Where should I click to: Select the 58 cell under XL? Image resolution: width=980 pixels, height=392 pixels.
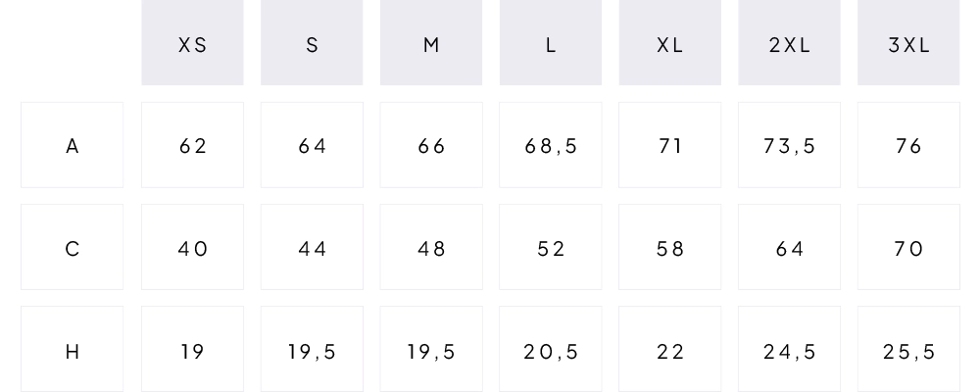670,248
